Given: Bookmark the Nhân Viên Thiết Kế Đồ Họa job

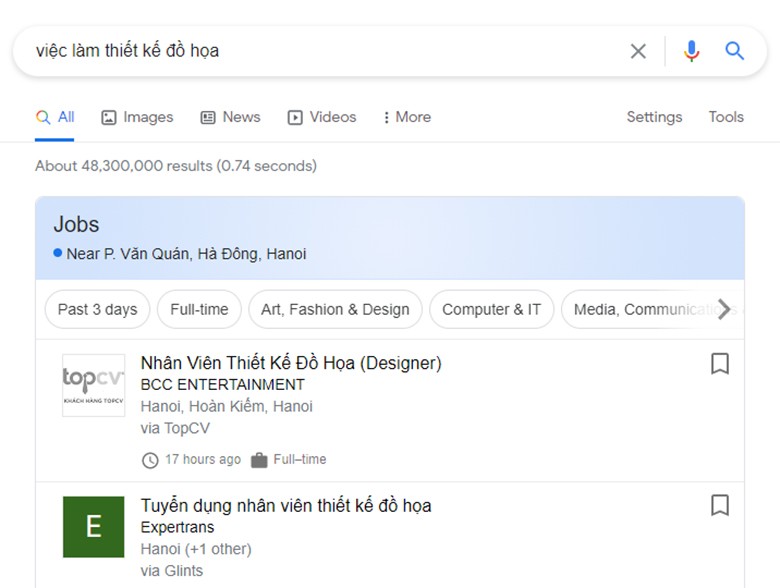Looking at the screenshot, I should 720,364.
